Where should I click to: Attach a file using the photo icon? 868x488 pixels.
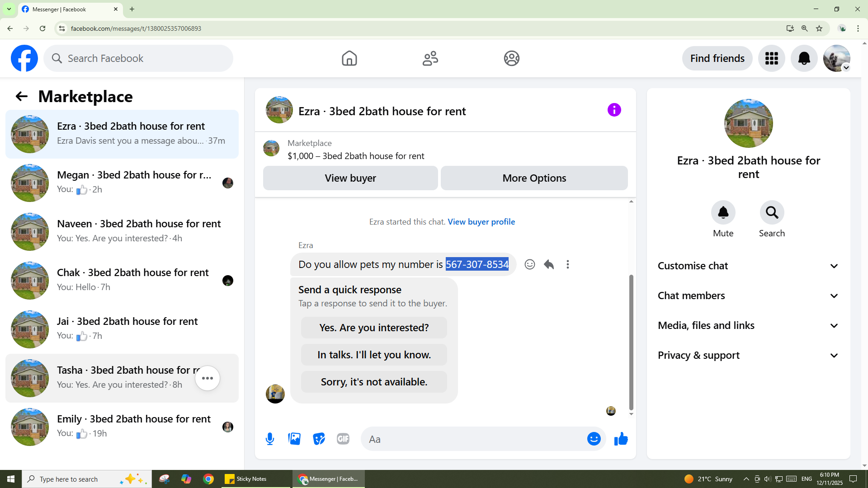[x=294, y=439]
